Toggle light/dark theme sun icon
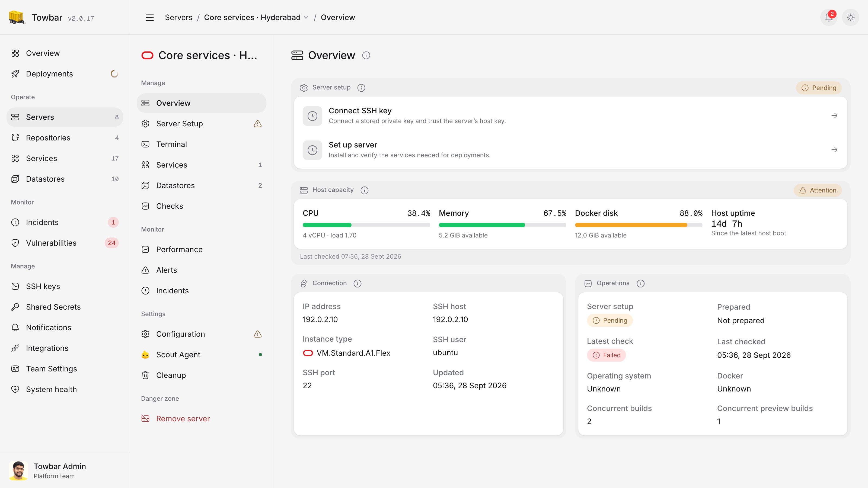 850,17
